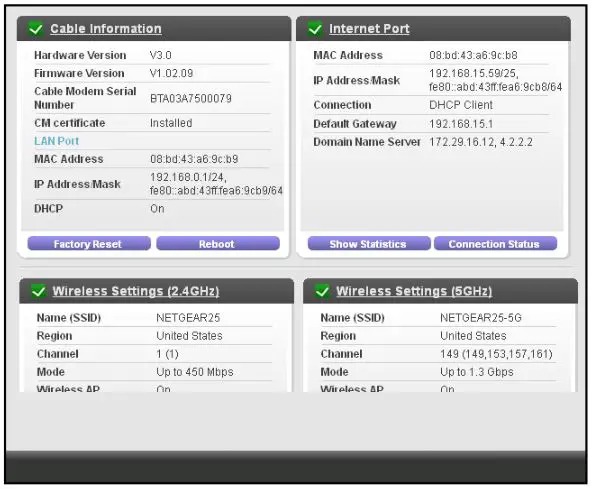Click the Reboot button
The width and height of the screenshot is (591, 489).
point(218,244)
